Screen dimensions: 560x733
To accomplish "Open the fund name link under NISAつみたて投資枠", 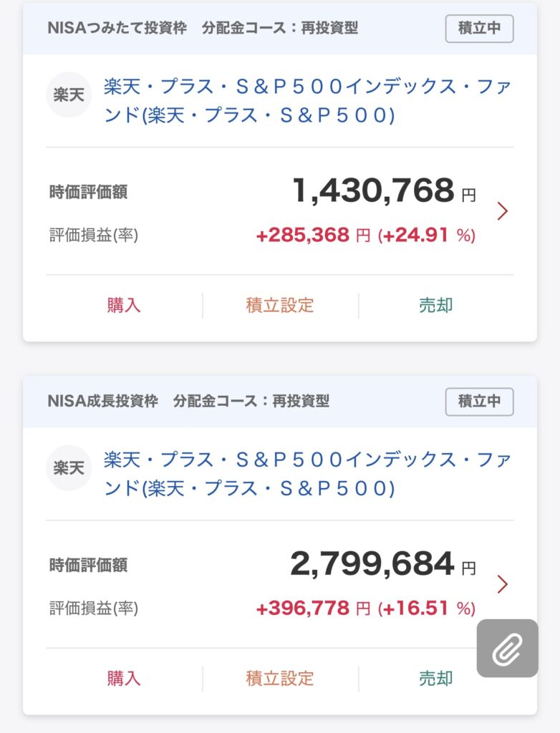I will tap(307, 101).
